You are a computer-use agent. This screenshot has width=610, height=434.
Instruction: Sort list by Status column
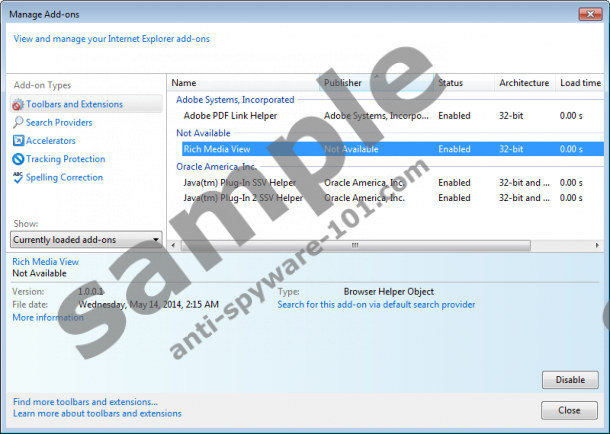(x=462, y=83)
